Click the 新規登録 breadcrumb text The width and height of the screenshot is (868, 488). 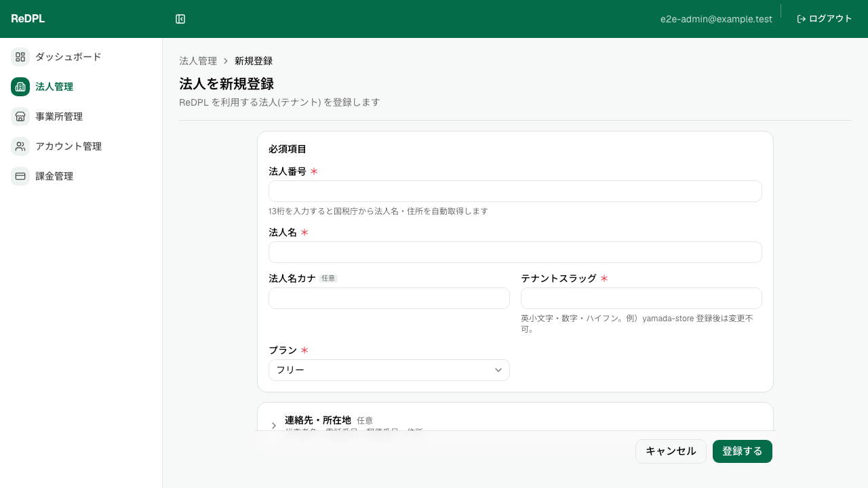click(x=254, y=61)
